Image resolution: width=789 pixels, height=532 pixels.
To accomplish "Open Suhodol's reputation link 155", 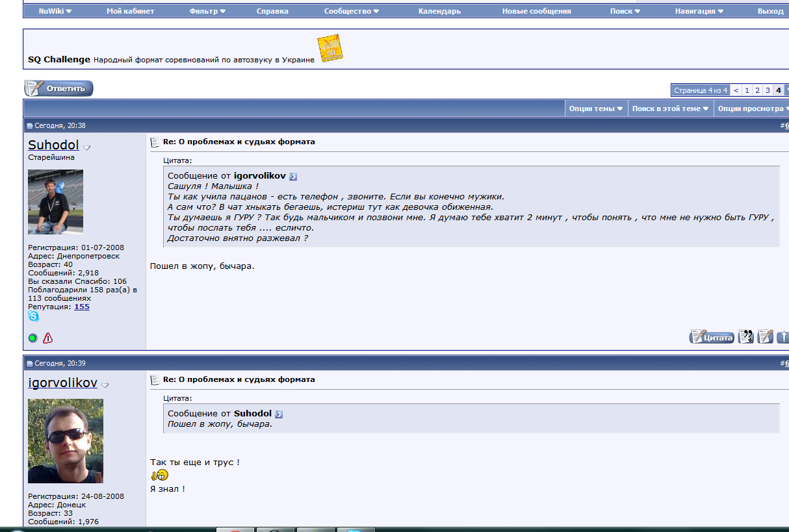I will click(82, 307).
